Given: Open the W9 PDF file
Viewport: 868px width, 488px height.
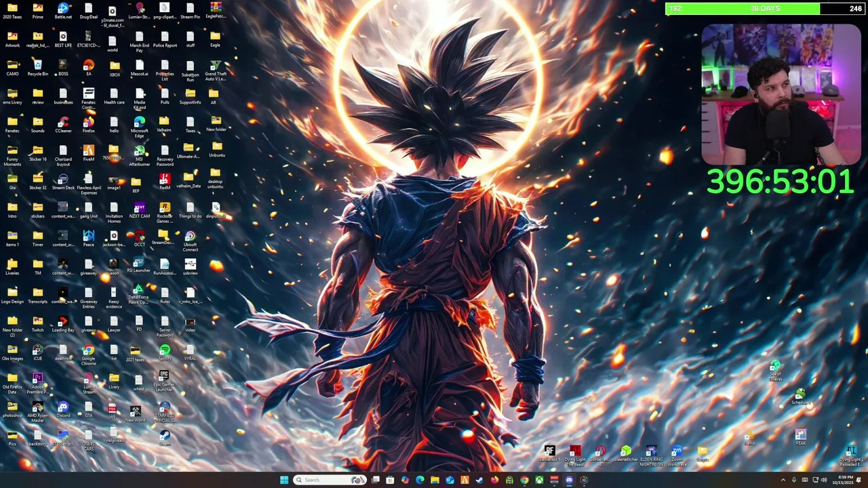Looking at the screenshot, I should [x=113, y=411].
